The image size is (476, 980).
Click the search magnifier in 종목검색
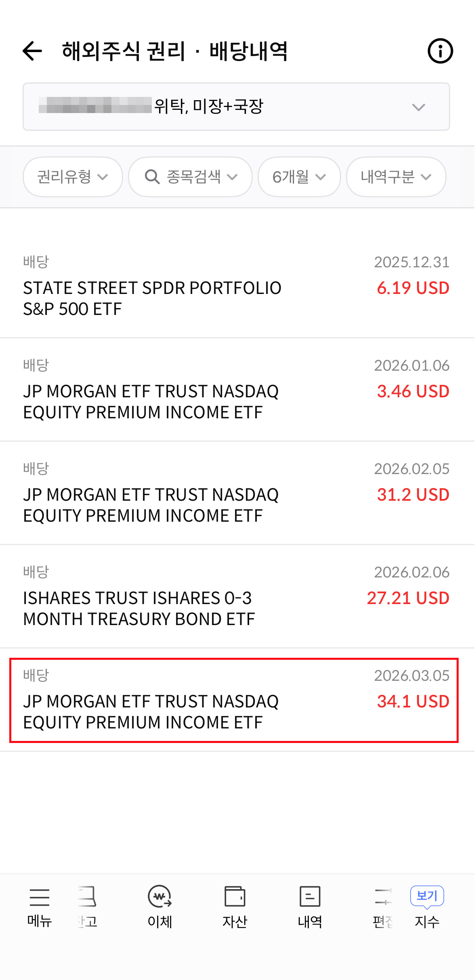152,177
